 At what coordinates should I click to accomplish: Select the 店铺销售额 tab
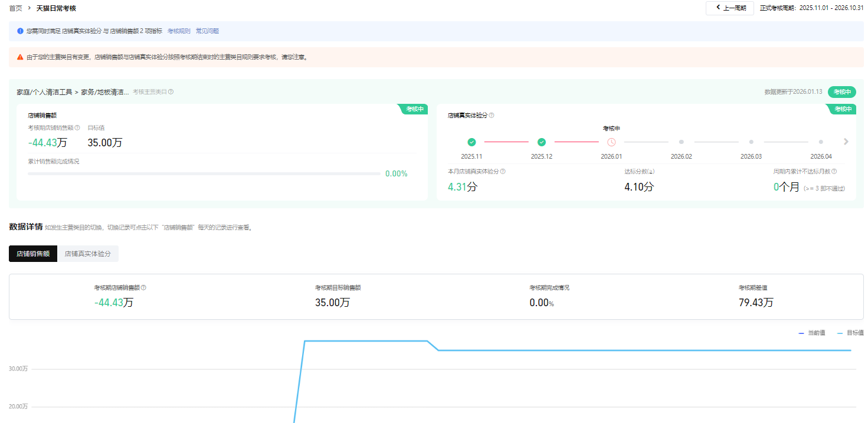(33, 254)
